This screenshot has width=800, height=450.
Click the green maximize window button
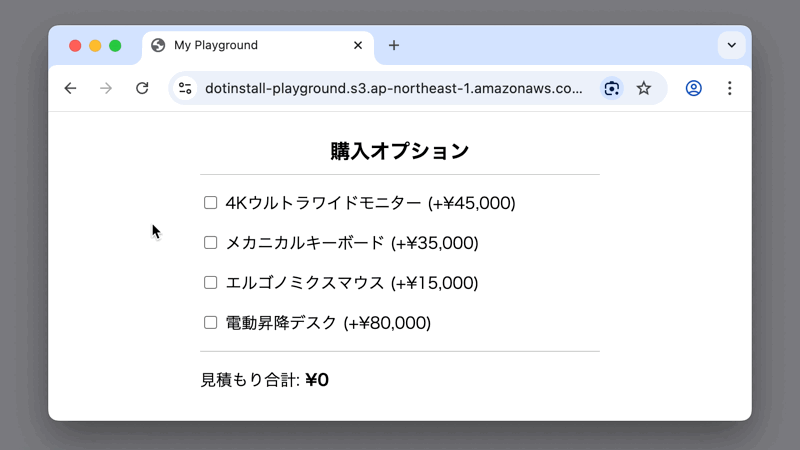(115, 45)
